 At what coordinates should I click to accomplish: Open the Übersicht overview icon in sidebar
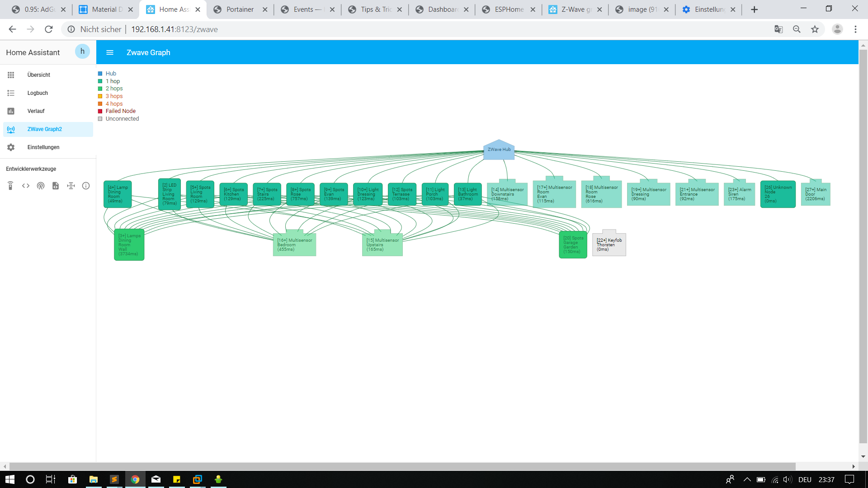tap(11, 75)
